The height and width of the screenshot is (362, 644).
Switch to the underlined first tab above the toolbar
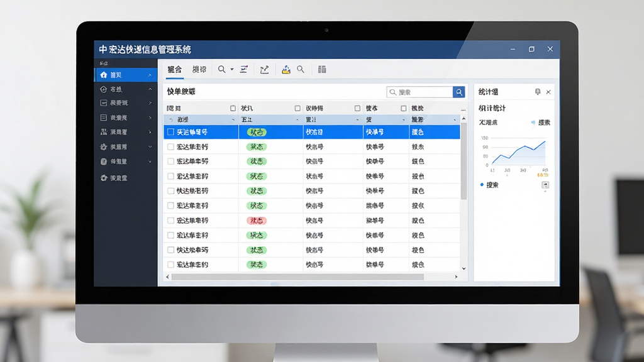[x=175, y=69]
